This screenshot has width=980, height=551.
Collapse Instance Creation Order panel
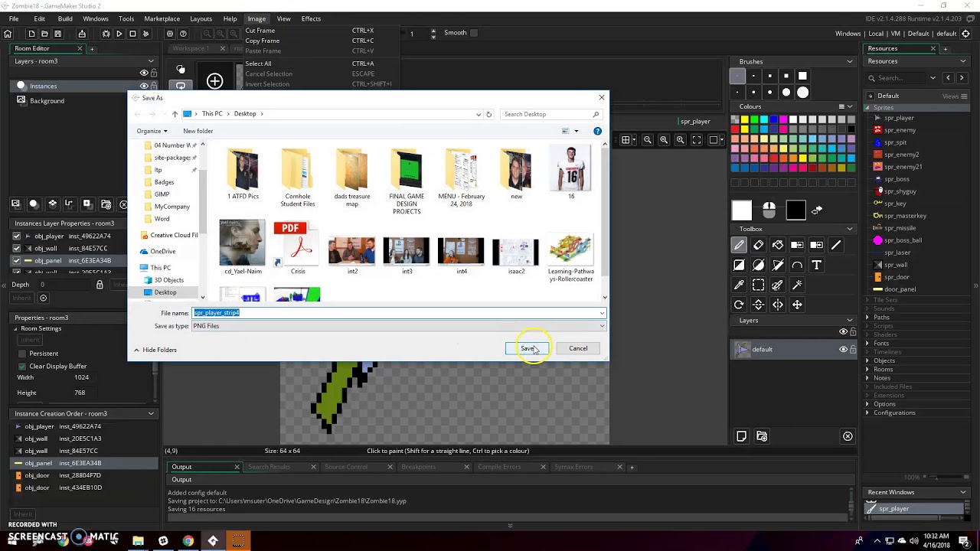[151, 413]
